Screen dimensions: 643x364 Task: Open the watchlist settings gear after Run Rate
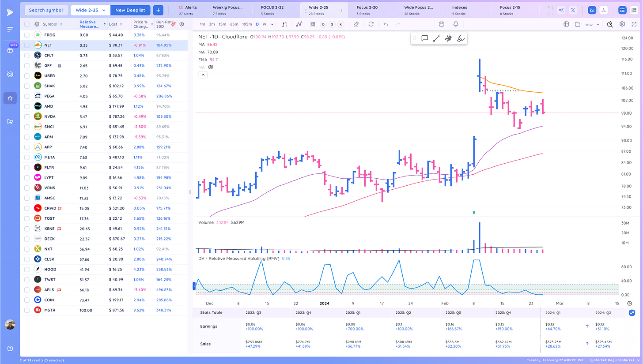tap(182, 24)
